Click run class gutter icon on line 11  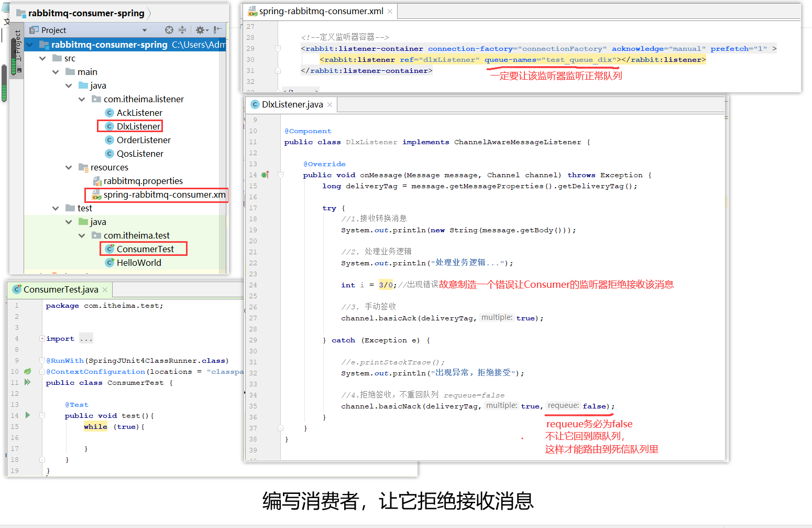pos(27,382)
